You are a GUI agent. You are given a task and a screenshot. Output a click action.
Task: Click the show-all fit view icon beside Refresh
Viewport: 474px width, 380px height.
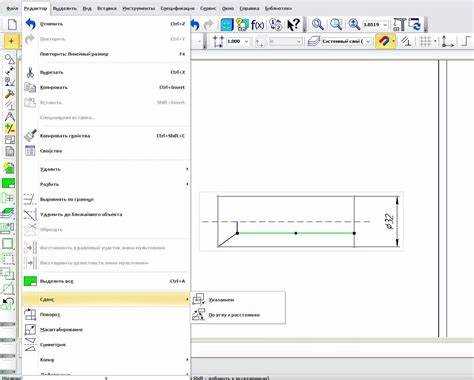399,25
